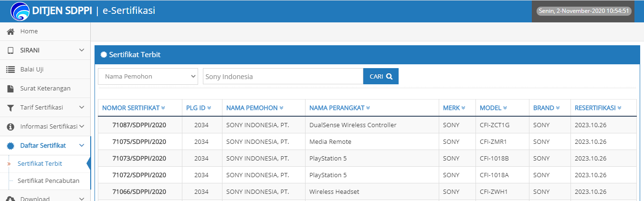Open Sertifikat Pencabutan submenu item
This screenshot has height=201, width=644.
click(48, 181)
